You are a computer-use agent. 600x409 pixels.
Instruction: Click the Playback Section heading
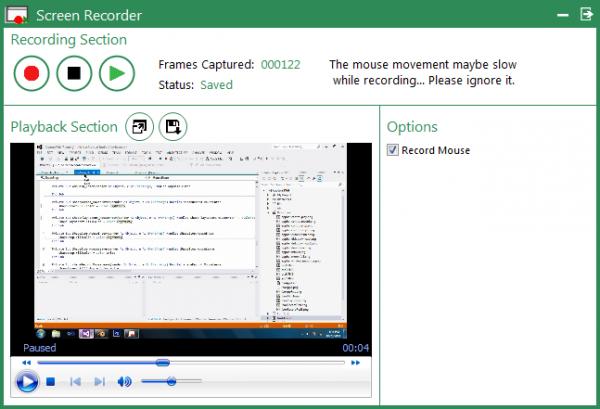64,127
